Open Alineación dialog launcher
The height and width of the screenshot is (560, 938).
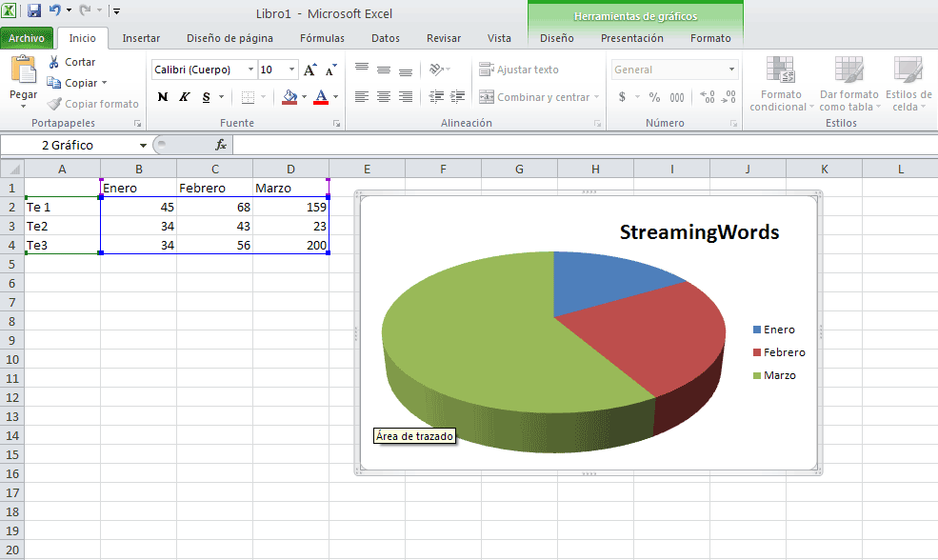597,123
